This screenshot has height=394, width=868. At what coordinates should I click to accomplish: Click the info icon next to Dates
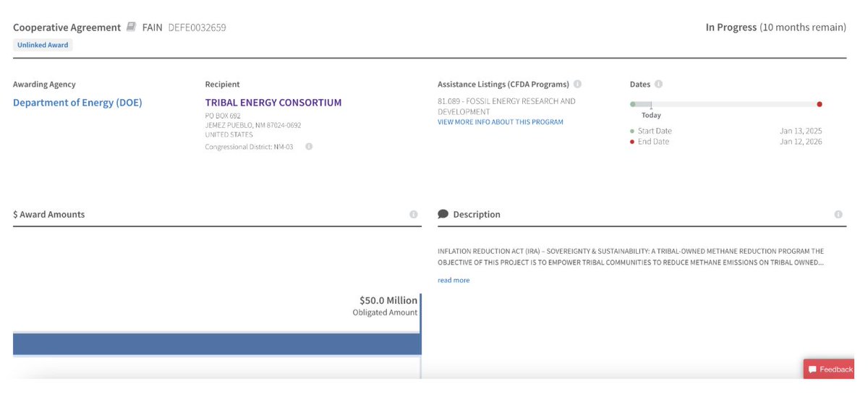(x=659, y=85)
